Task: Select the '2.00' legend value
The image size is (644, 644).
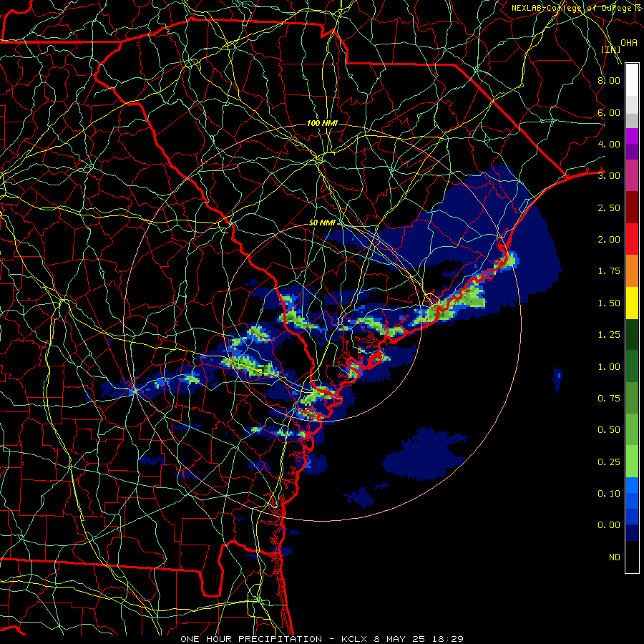Action: click(609, 240)
